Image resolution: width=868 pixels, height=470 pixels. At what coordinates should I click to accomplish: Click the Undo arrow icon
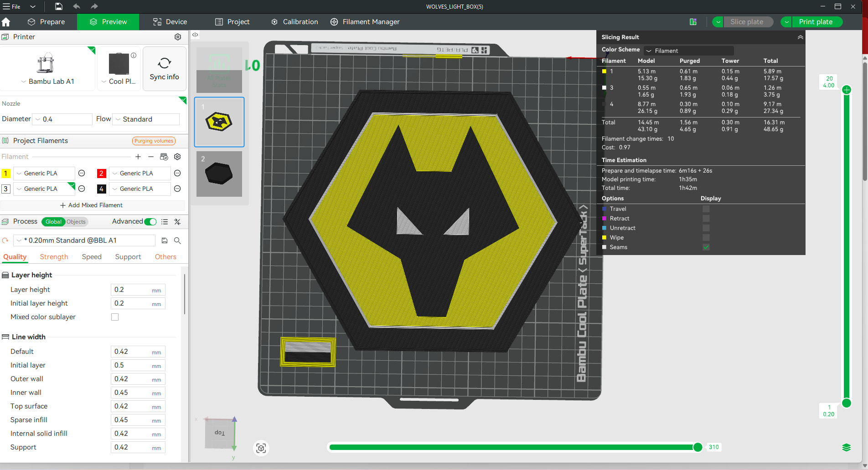tap(77, 6)
